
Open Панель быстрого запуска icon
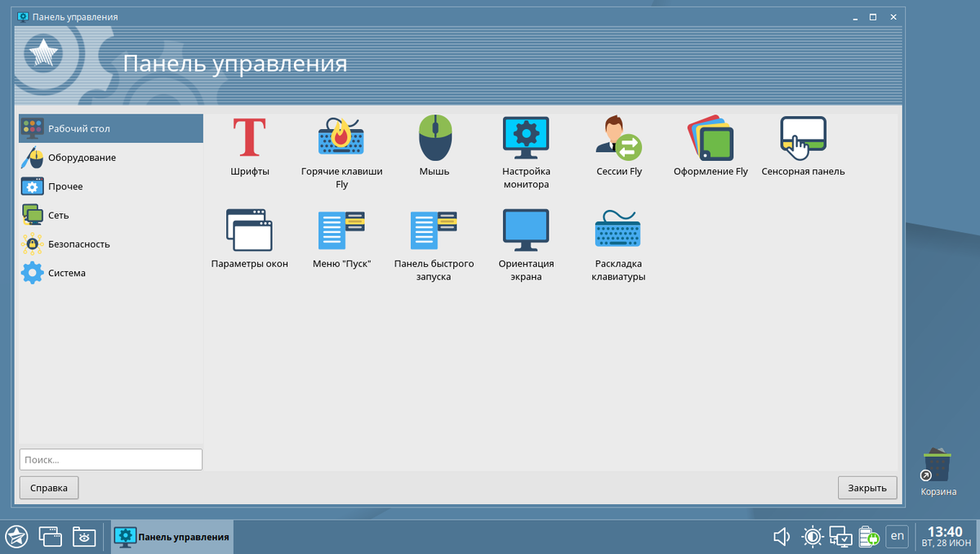(434, 230)
